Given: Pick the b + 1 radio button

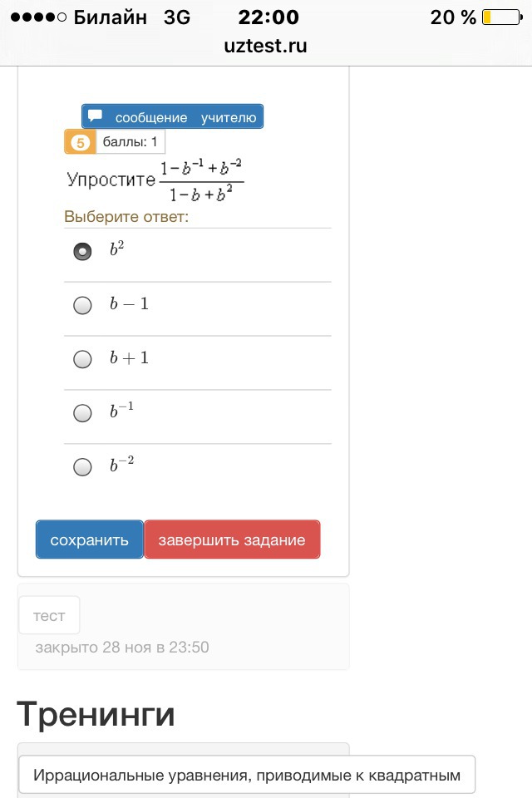Looking at the screenshot, I should (82, 359).
